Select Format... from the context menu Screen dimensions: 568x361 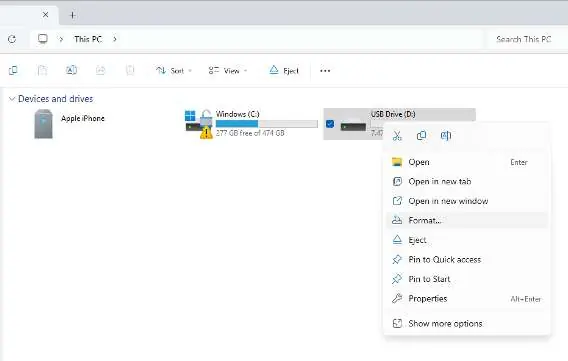pos(467,220)
